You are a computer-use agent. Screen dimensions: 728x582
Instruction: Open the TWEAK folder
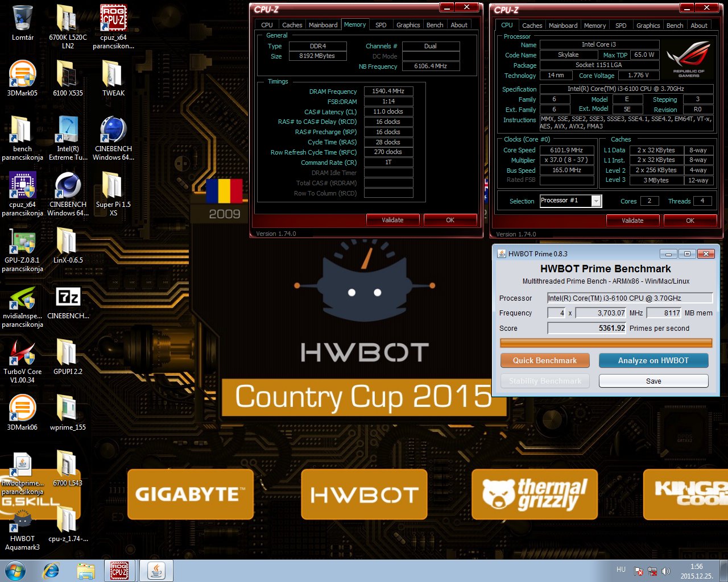tap(113, 78)
